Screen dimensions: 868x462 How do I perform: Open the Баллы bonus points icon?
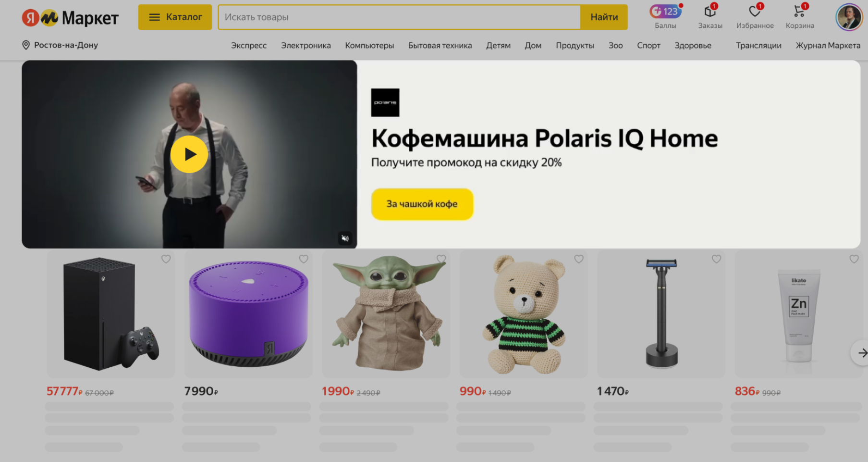[665, 12]
